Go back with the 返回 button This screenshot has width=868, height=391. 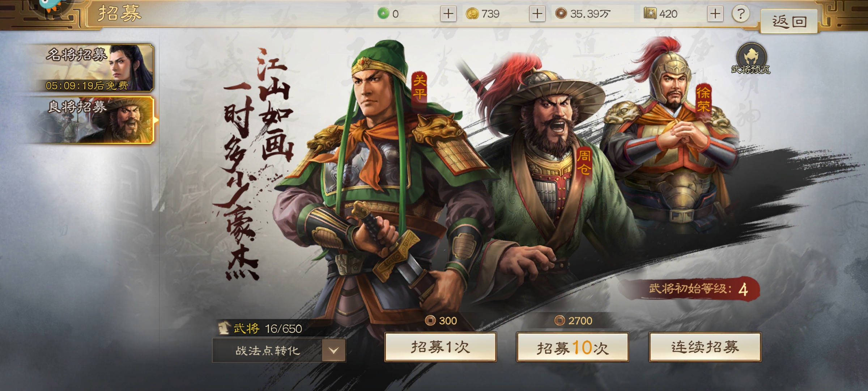coord(789,21)
